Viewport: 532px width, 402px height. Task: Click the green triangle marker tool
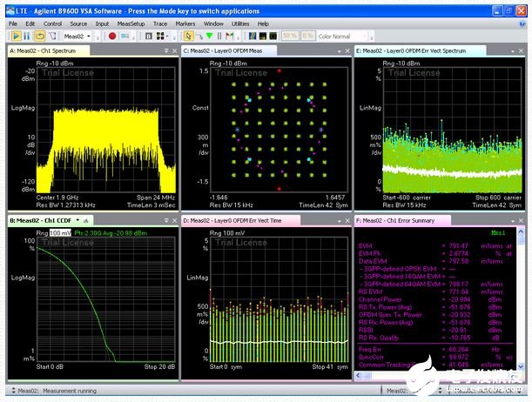[x=209, y=36]
